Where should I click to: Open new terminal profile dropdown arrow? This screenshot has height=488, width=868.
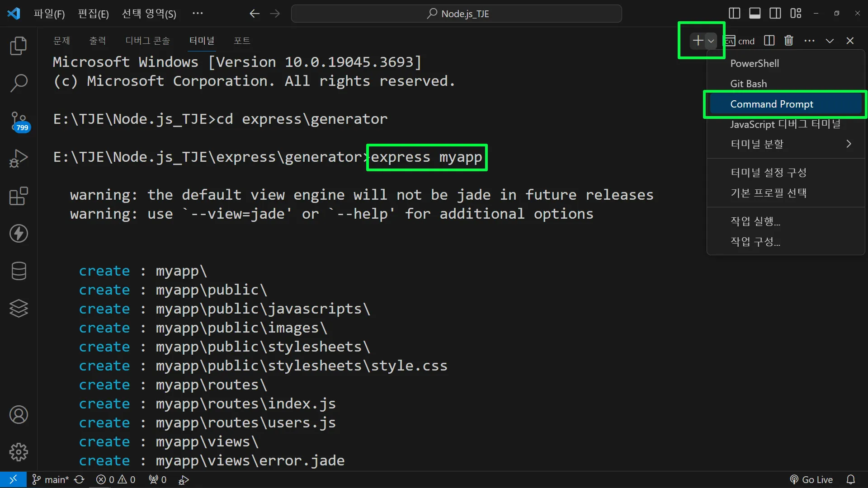click(x=711, y=41)
